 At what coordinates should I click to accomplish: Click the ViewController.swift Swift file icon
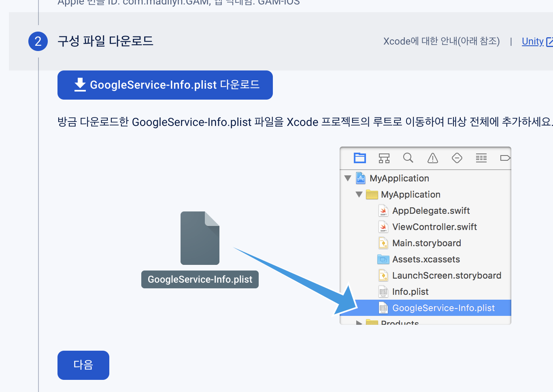(x=383, y=227)
